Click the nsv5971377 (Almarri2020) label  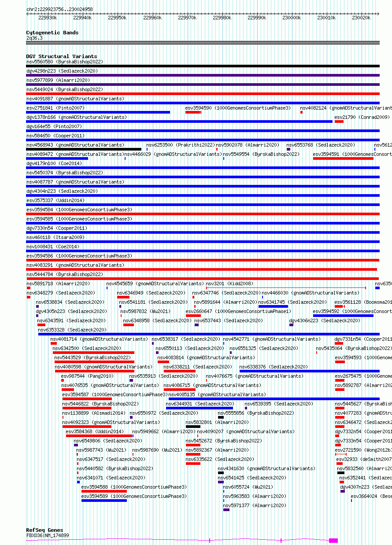(x=255, y=505)
